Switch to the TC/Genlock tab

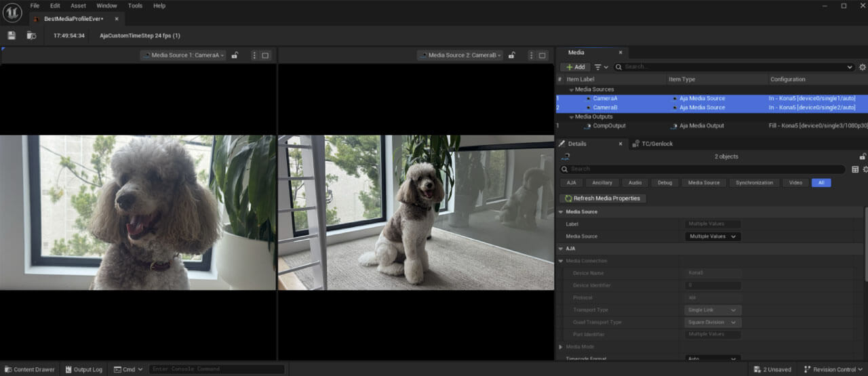pyautogui.click(x=652, y=144)
